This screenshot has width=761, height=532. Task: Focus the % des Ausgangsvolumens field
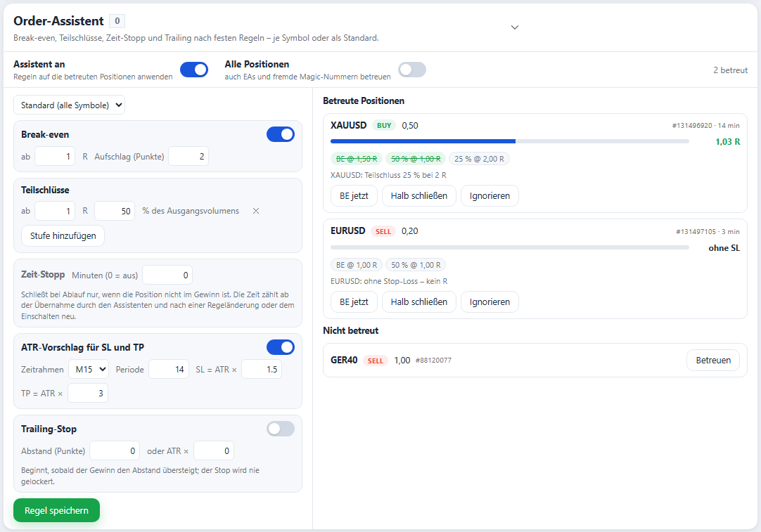click(x=115, y=211)
